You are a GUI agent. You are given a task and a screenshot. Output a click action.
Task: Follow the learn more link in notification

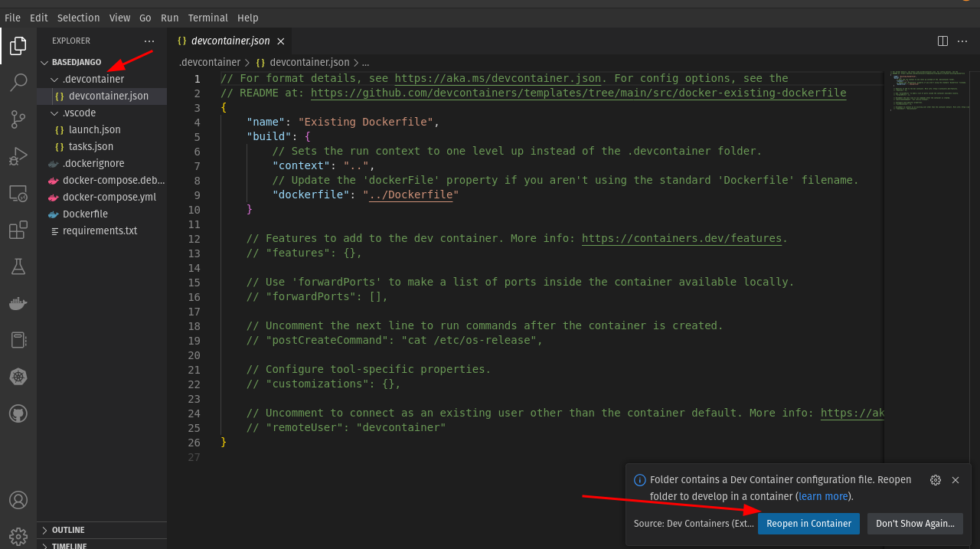tap(823, 496)
